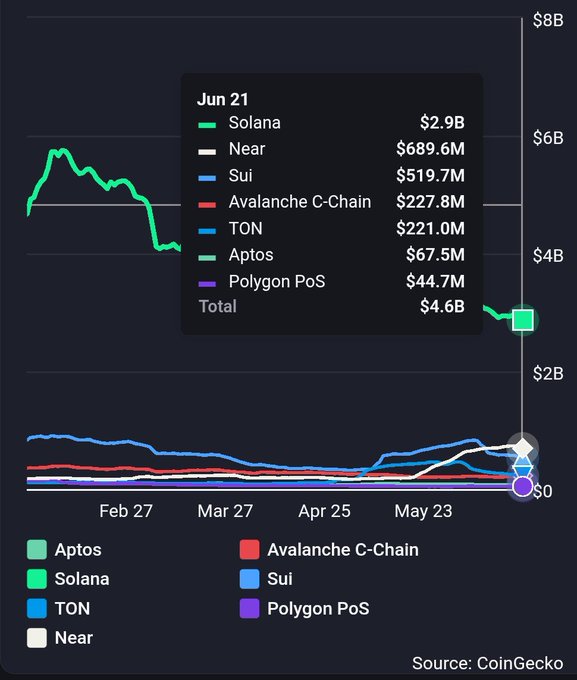This screenshot has height=680, width=577.
Task: Click the Total label in tooltip
Action: click(218, 306)
